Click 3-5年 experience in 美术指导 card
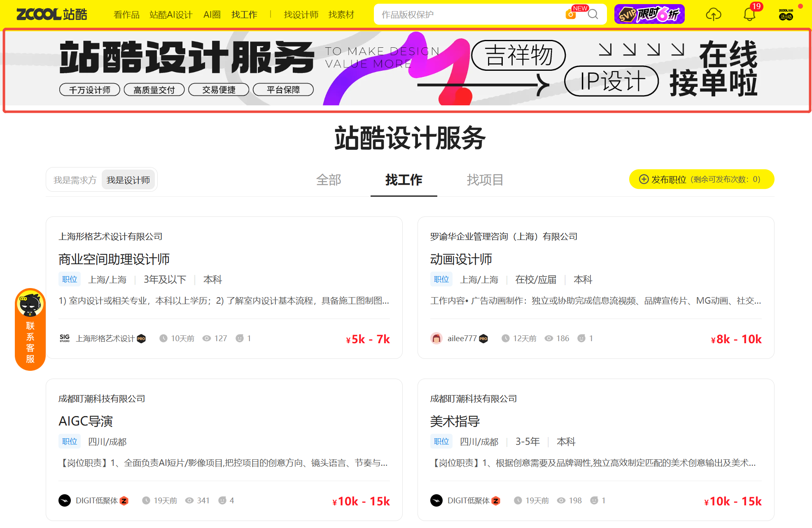Image resolution: width=812 pixels, height=528 pixels. pyautogui.click(x=527, y=442)
